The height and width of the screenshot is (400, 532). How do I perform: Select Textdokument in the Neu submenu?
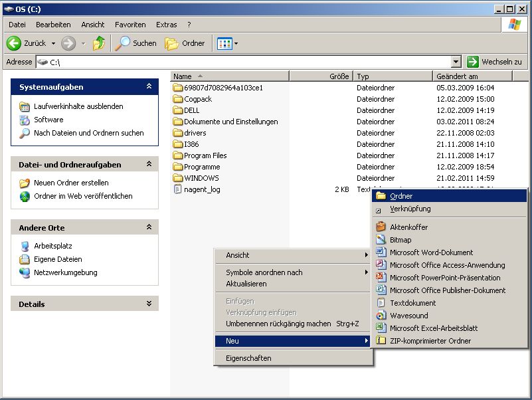449,302
